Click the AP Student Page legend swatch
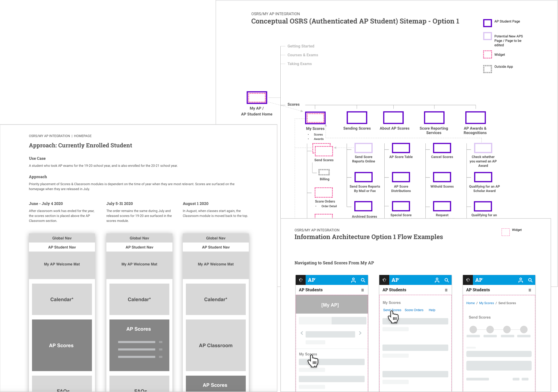This screenshot has height=392, width=558. (487, 23)
